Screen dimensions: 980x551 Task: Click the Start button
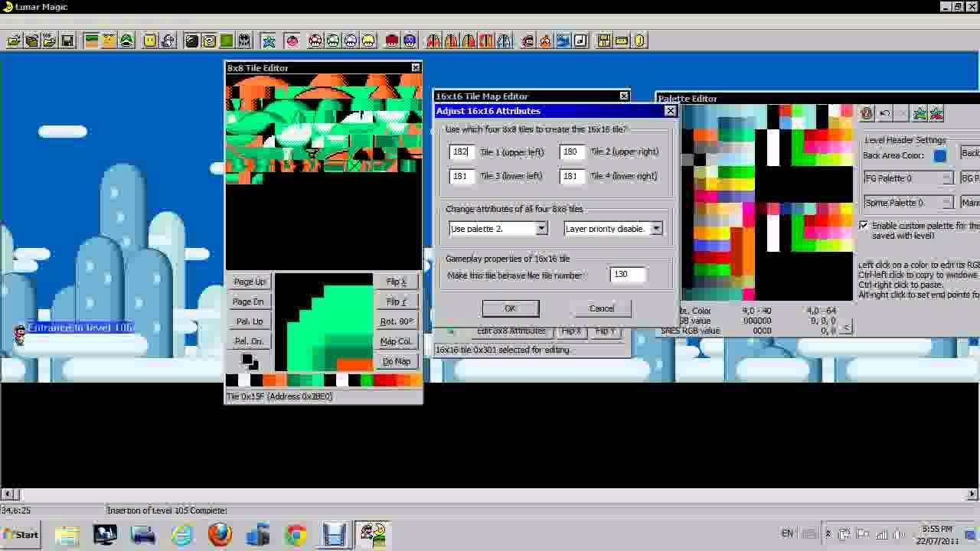pos(21,534)
